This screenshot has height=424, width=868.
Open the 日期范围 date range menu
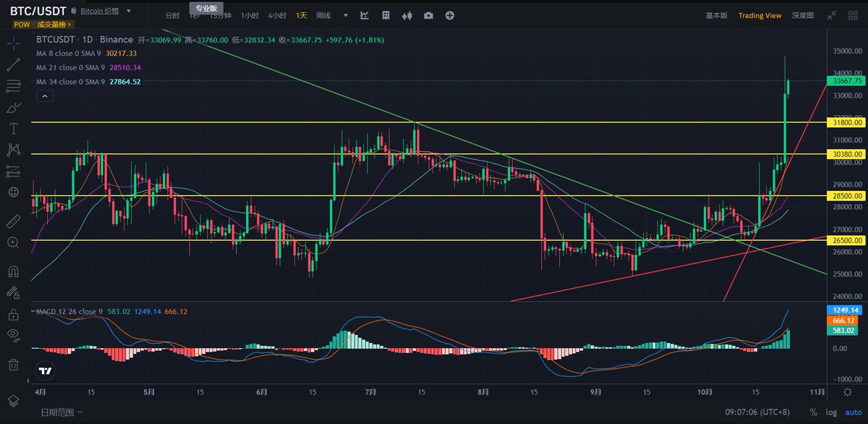pos(60,412)
